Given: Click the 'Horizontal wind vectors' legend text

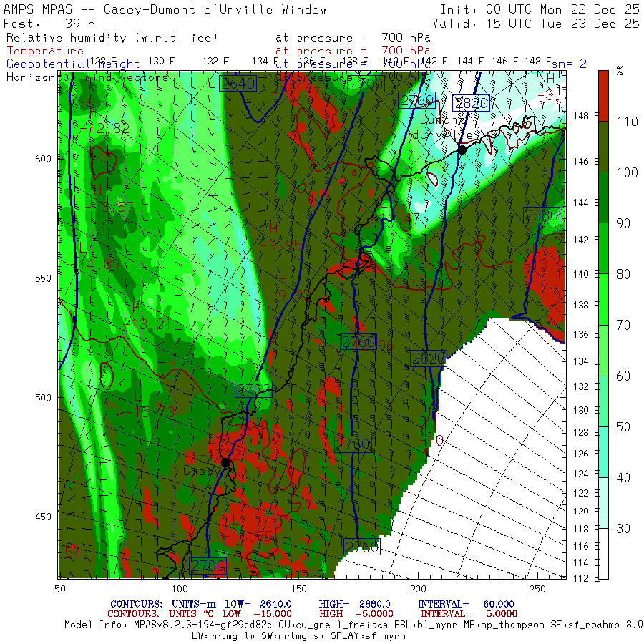Looking at the screenshot, I should tap(87, 77).
